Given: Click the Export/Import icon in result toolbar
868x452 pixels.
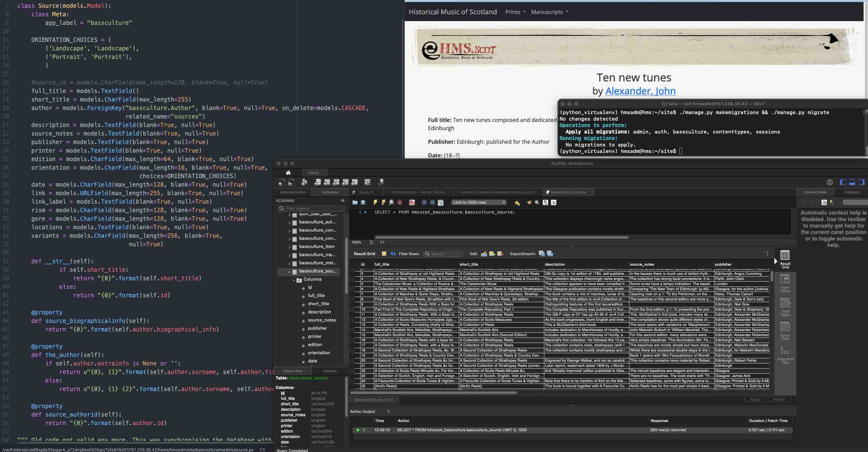Looking at the screenshot, I should [x=541, y=253].
